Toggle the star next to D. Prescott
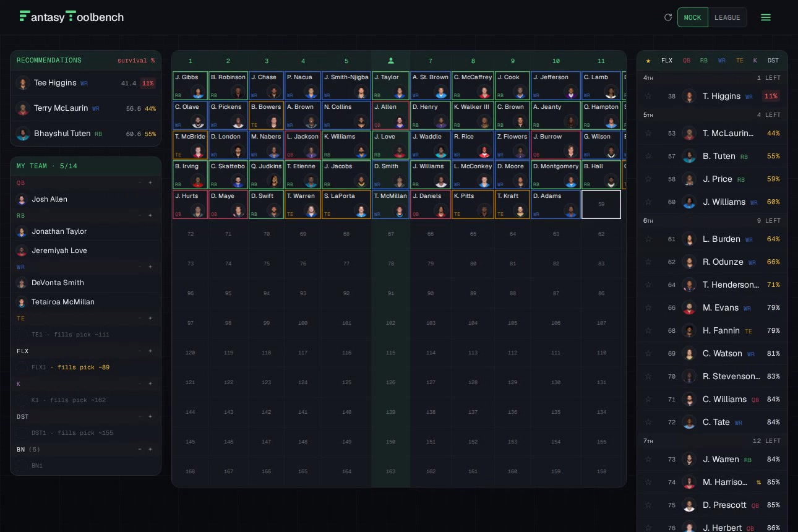Image resolution: width=798 pixels, height=532 pixels. tap(648, 505)
